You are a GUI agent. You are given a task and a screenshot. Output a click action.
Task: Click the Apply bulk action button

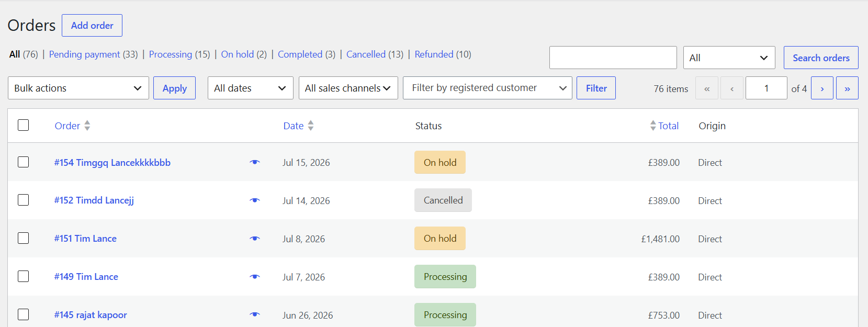pos(174,88)
